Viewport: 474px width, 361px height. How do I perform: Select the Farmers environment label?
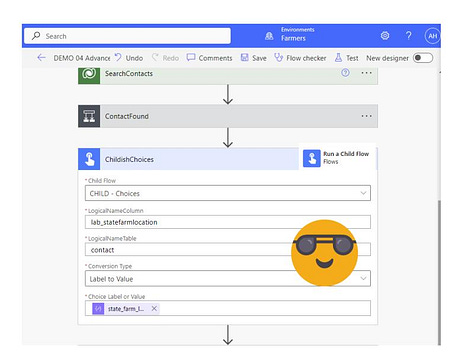coord(293,38)
